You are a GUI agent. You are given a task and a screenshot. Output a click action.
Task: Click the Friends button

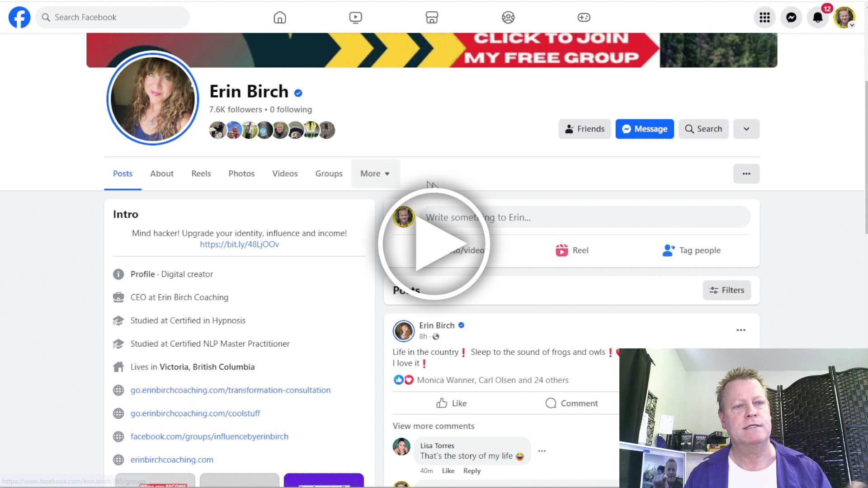click(585, 129)
